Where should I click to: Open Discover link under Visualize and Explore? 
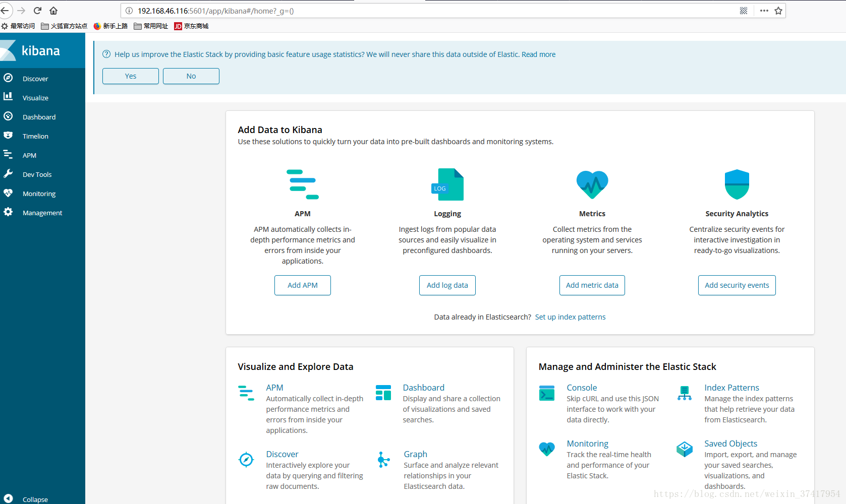click(x=283, y=454)
